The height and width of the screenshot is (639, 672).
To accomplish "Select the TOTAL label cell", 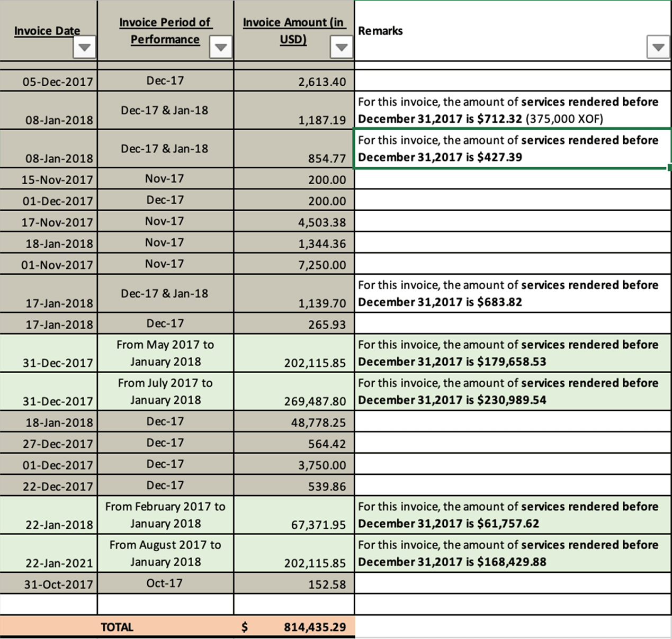I will tap(117, 627).
